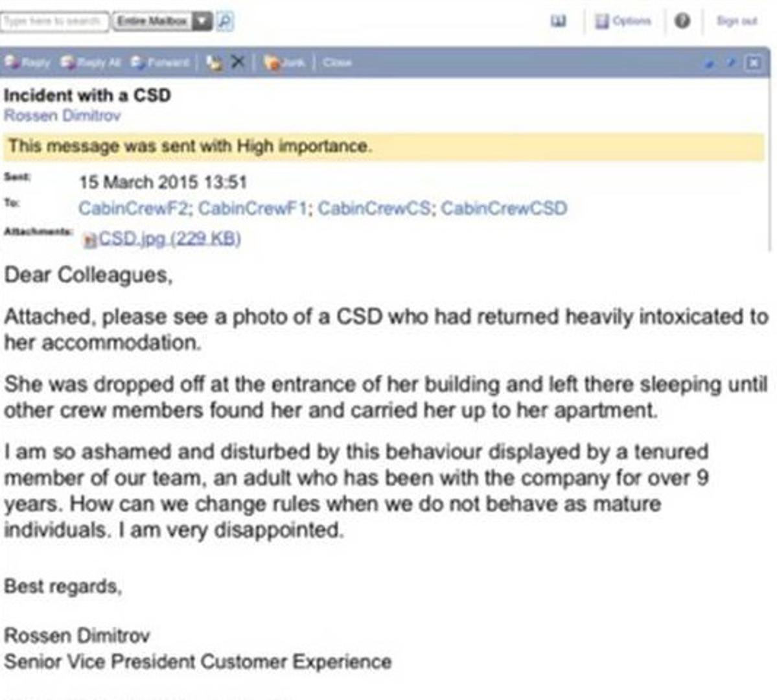Viewport: 777px width, 700px height.
Task: Click Reply All in the toolbar
Action: pos(91,63)
